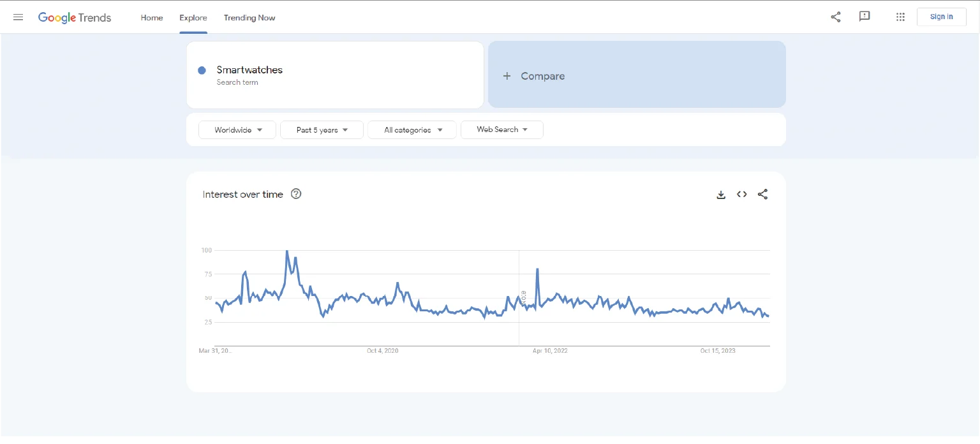Show help for Interest over time

(296, 194)
